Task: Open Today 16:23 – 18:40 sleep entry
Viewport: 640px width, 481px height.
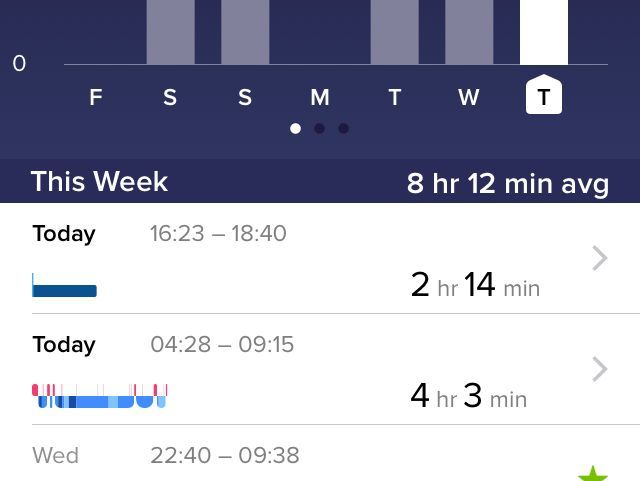Action: (320, 258)
